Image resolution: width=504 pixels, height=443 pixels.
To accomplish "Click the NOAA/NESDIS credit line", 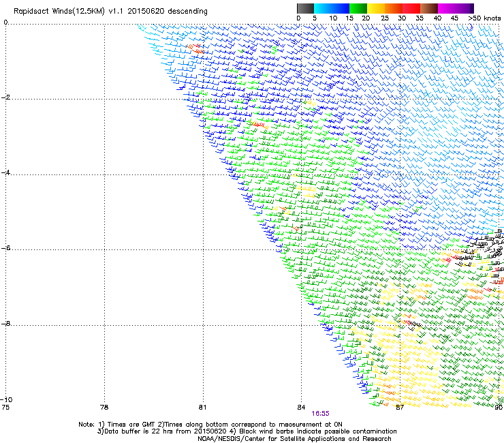I will pyautogui.click(x=294, y=439).
